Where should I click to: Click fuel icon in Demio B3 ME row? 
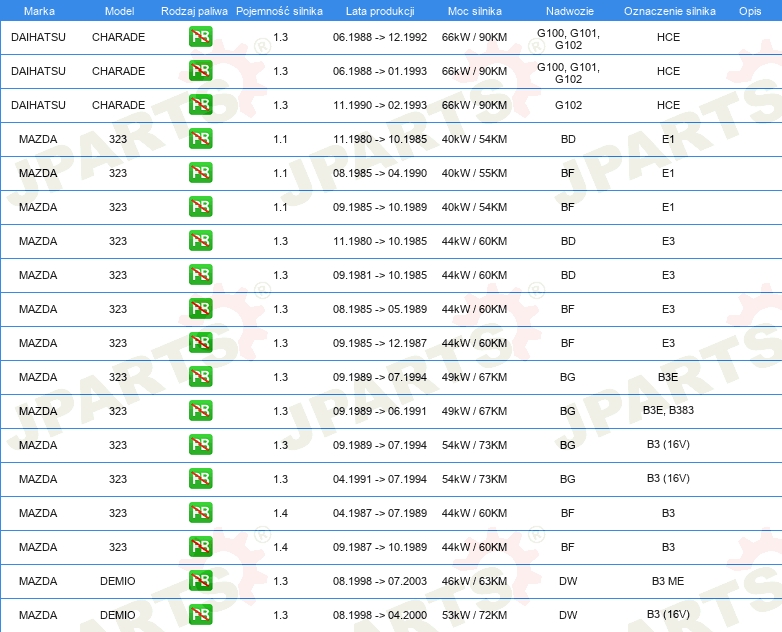pos(200,581)
